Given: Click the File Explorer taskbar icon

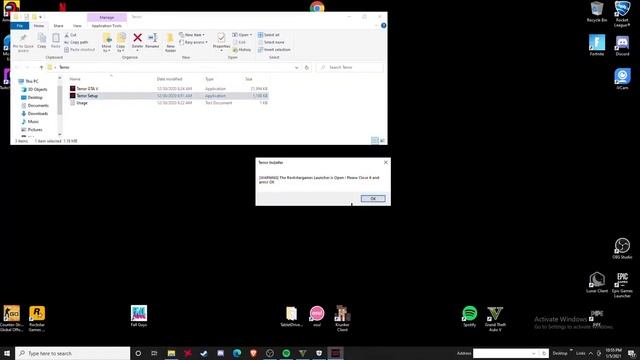Looking at the screenshot, I should (171, 353).
